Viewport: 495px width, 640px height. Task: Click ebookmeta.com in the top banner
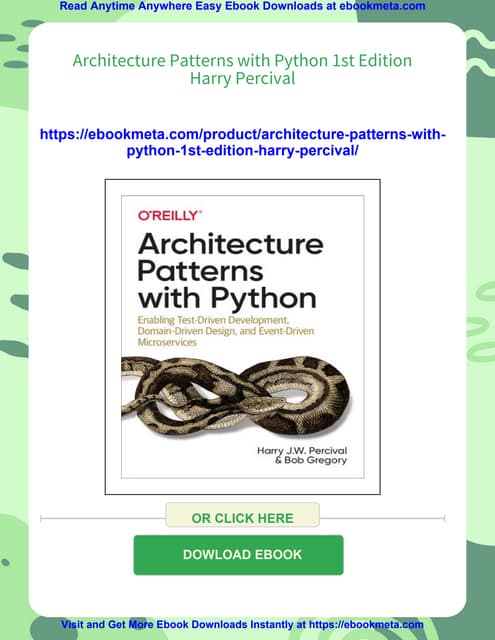click(x=382, y=6)
